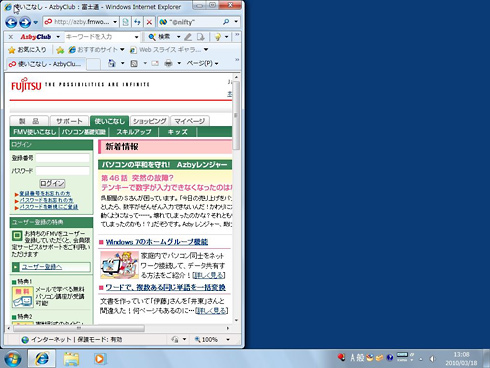The height and width of the screenshot is (368, 490).
Task: Expand the address bar URL history dropdown
Action: pyautogui.click(x=115, y=22)
